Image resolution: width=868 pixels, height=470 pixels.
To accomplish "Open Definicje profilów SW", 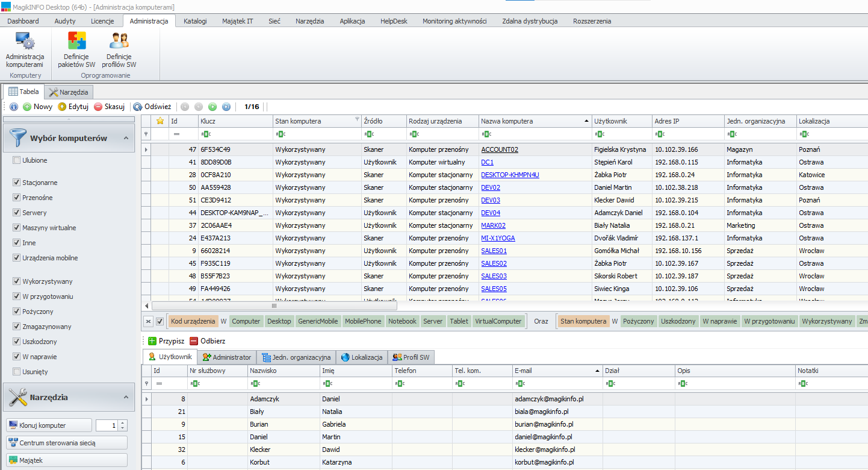I will [x=119, y=50].
